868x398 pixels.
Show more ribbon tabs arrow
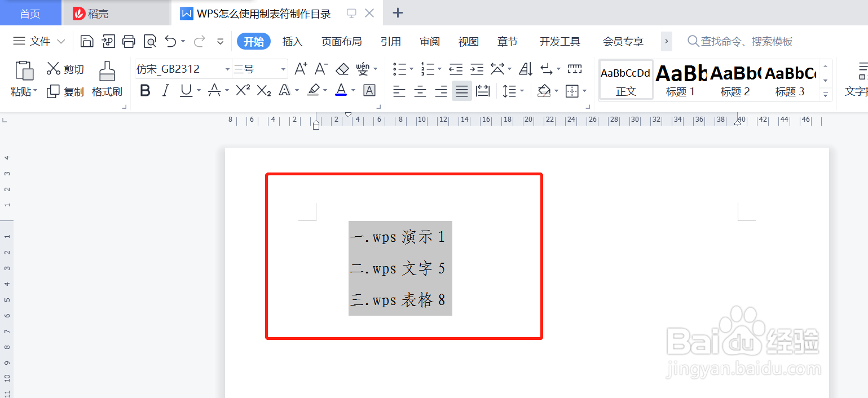667,41
